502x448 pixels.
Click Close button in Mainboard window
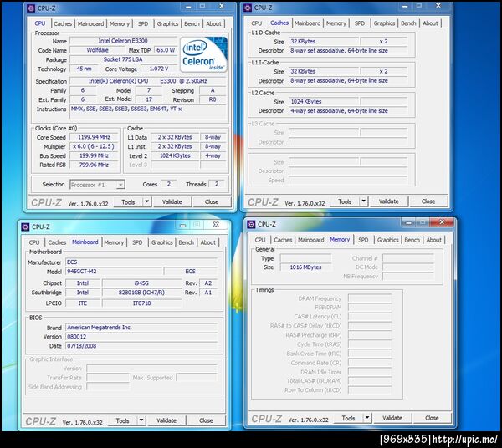[206, 420]
